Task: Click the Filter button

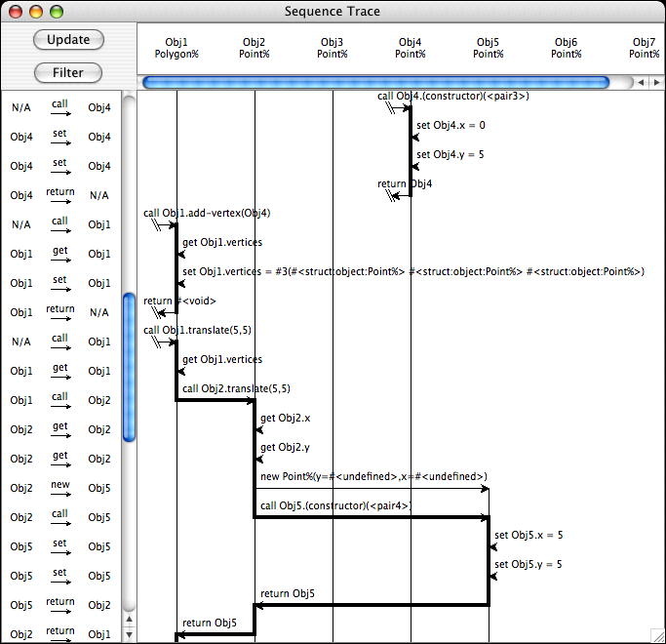Action: point(68,72)
